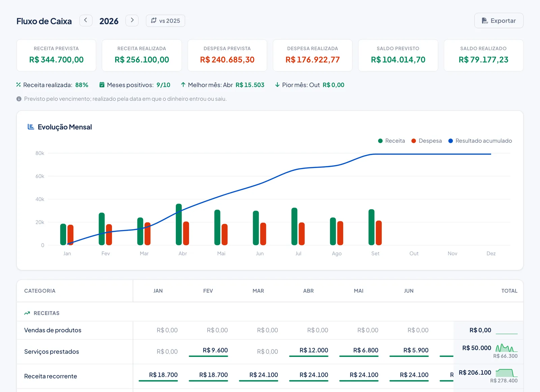540x392 pixels.
Task: Click the green Jul revenue bar
Action: click(294, 226)
